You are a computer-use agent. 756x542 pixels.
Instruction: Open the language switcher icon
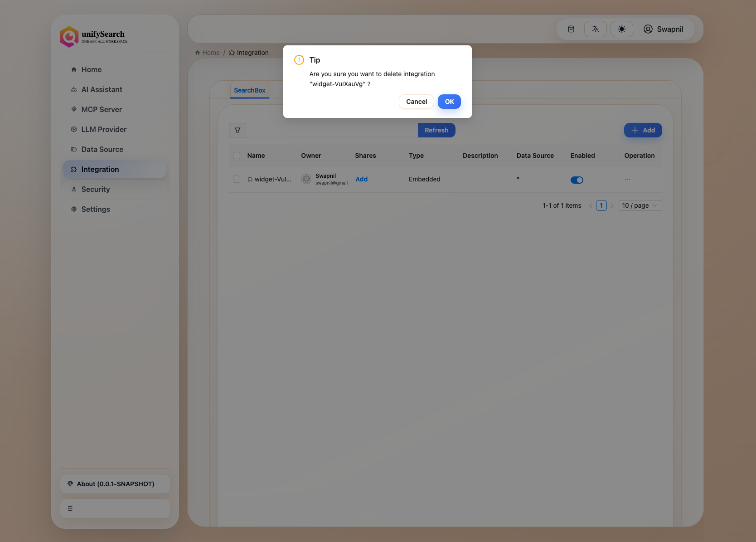click(x=595, y=29)
